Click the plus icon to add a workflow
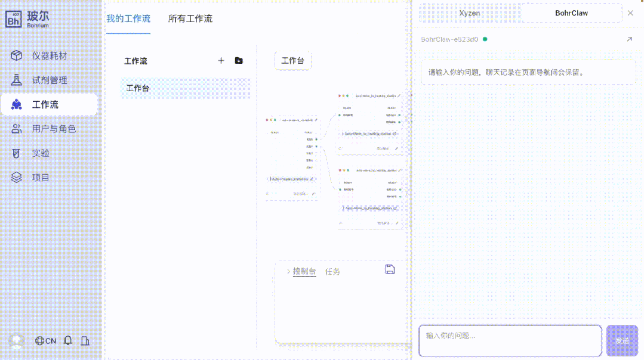This screenshot has width=644, height=360. tap(221, 60)
